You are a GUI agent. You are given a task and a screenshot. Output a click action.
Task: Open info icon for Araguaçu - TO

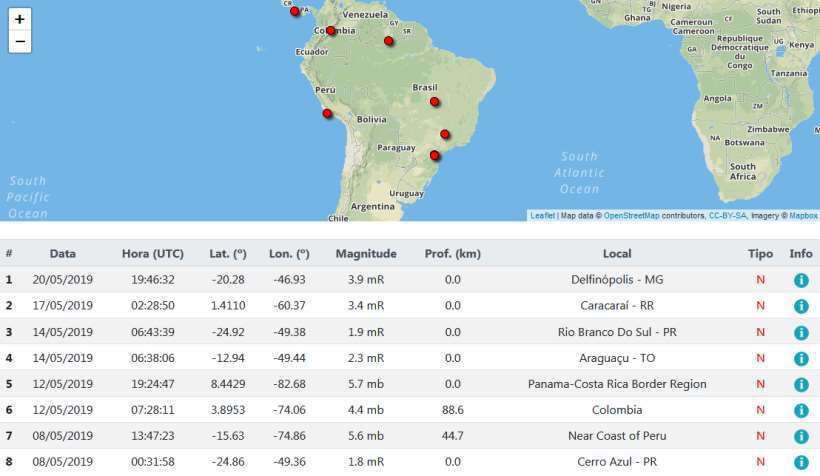tap(800, 358)
